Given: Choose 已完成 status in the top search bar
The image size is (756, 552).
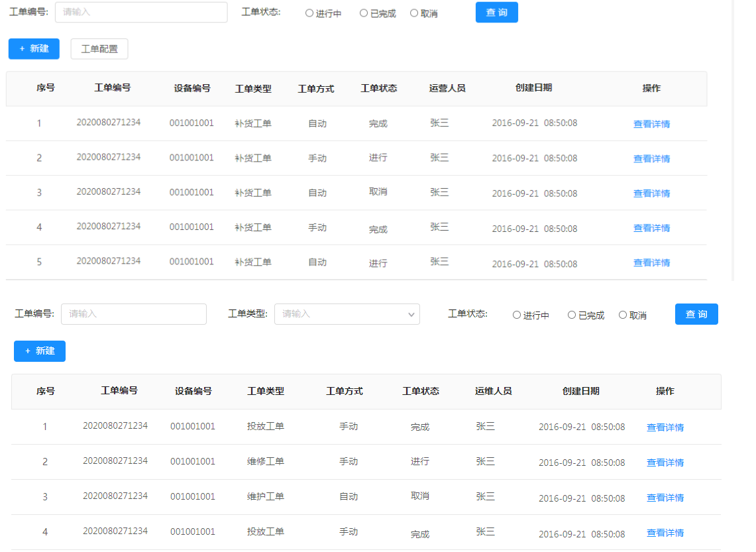Looking at the screenshot, I should coord(364,12).
